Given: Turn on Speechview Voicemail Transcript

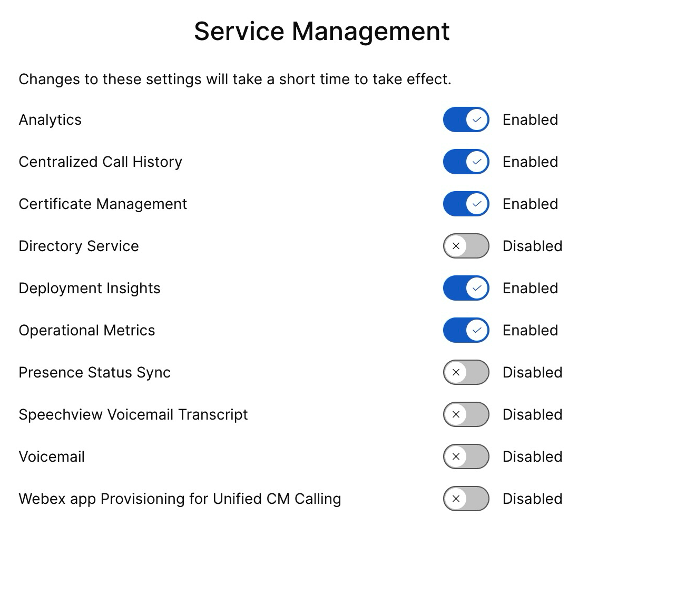Looking at the screenshot, I should (466, 414).
